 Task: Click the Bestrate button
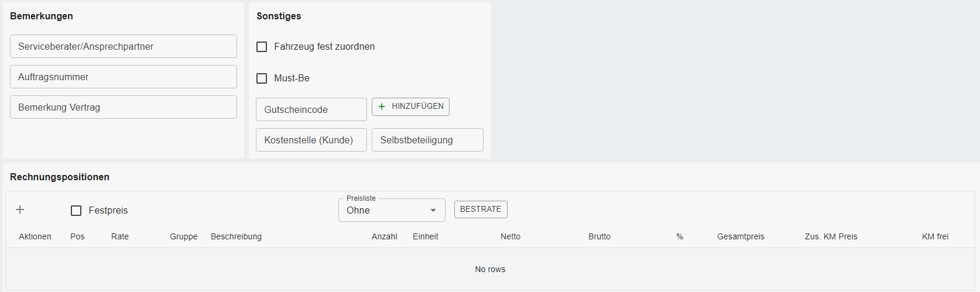(x=480, y=209)
